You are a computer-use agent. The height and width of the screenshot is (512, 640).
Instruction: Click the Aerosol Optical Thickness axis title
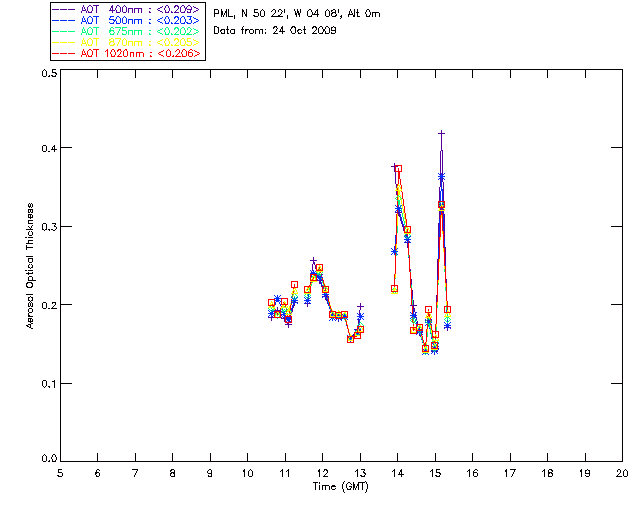[x=30, y=266]
